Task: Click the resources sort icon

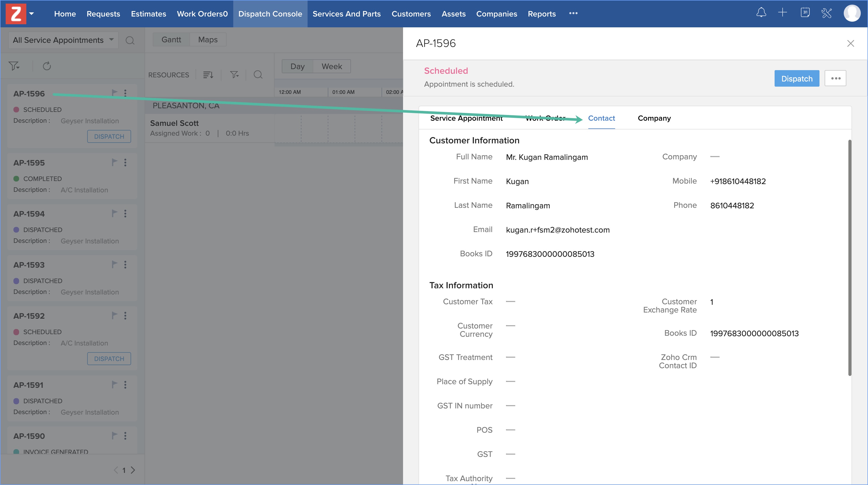Action: pos(208,75)
